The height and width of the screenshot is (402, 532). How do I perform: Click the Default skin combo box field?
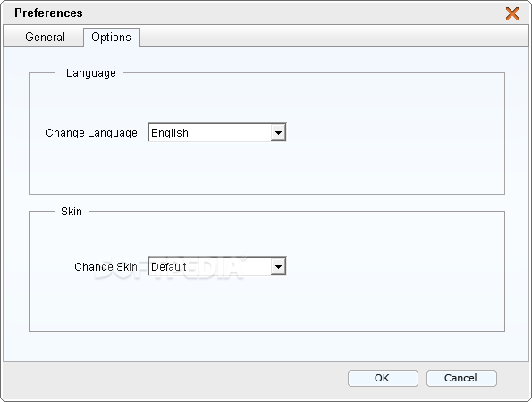point(217,266)
